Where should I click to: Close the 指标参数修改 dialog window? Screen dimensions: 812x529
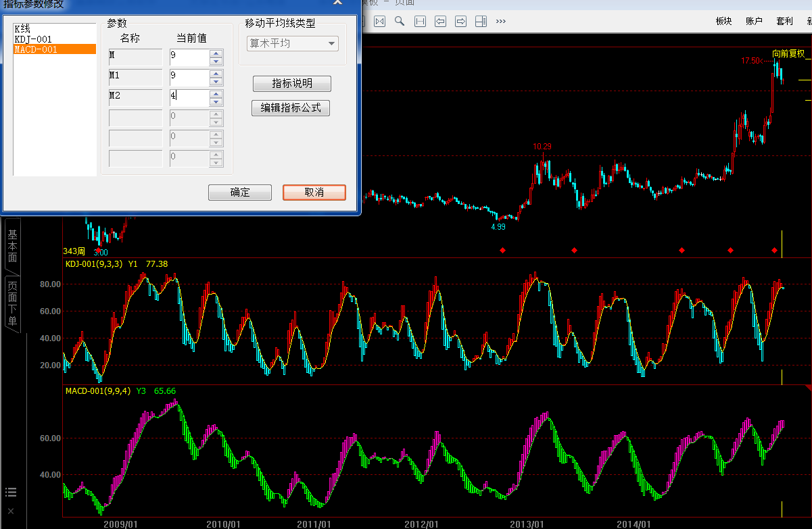pos(337,2)
